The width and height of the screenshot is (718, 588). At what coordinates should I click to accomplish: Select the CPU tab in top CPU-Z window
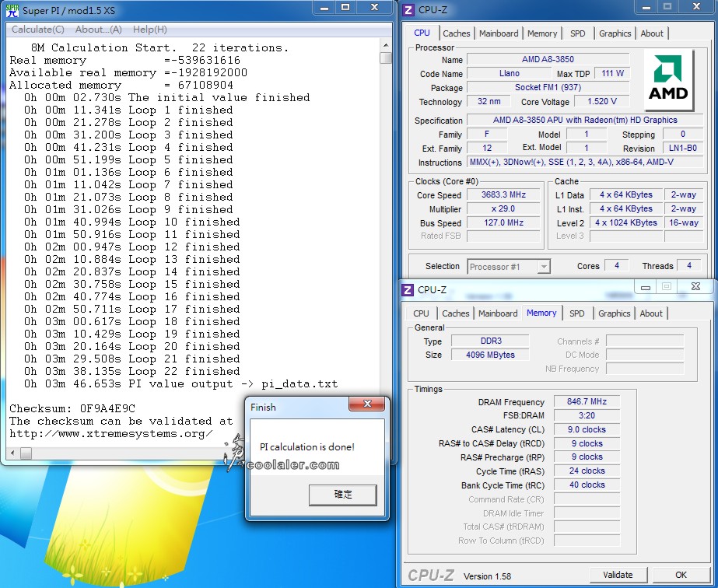(422, 33)
